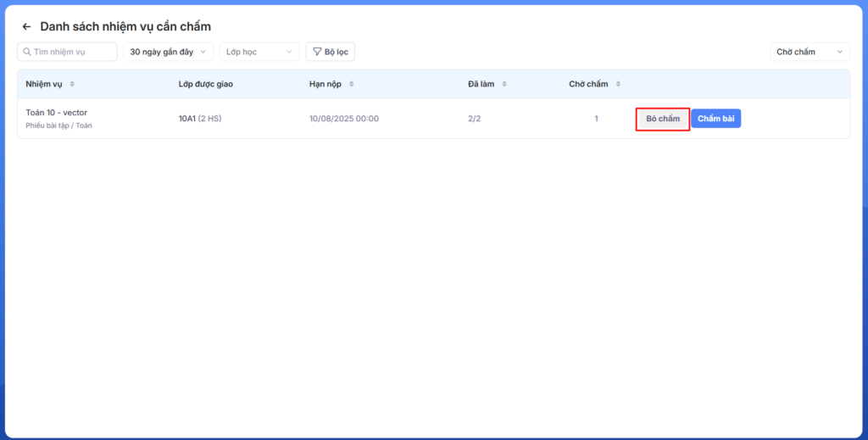Image resolution: width=868 pixels, height=440 pixels.
Task: Sort by Nhiệm vụ column sort icon
Action: click(x=72, y=84)
